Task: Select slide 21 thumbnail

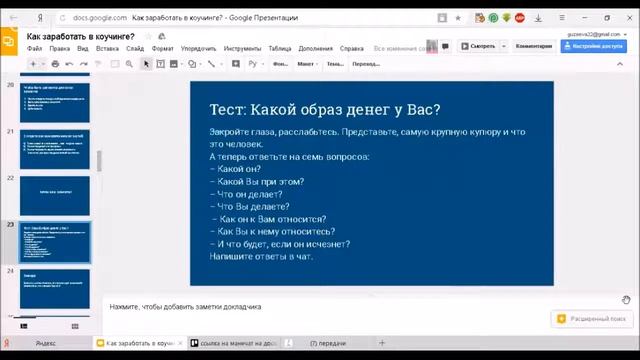Action: tap(55, 149)
